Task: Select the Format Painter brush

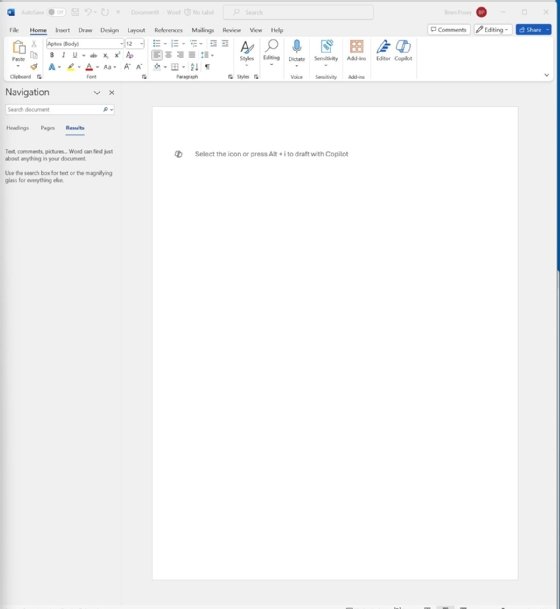Action: tap(34, 67)
